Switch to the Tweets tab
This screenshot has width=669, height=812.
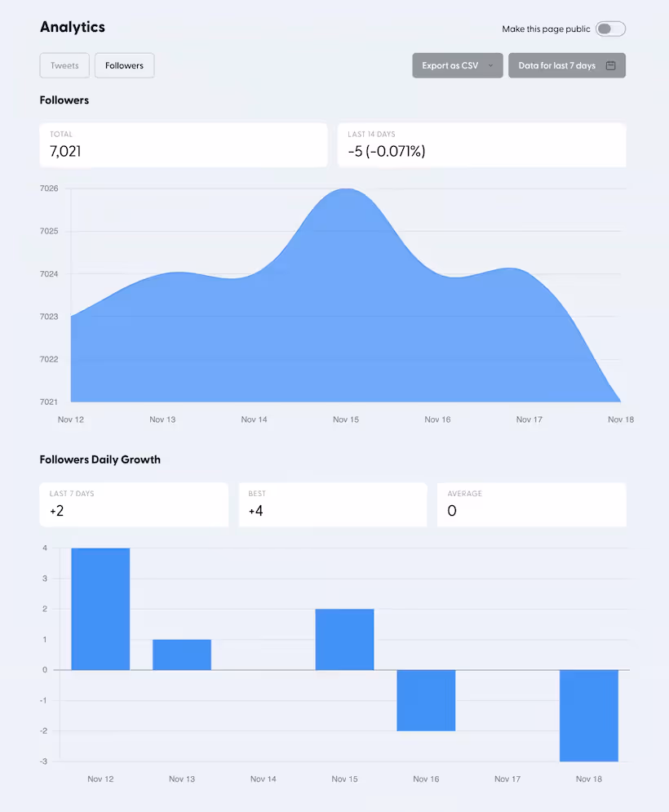(64, 65)
